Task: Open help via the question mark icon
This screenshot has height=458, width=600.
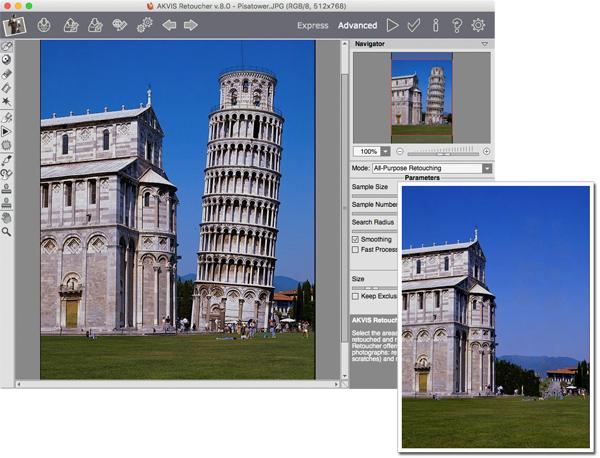Action: point(457,25)
